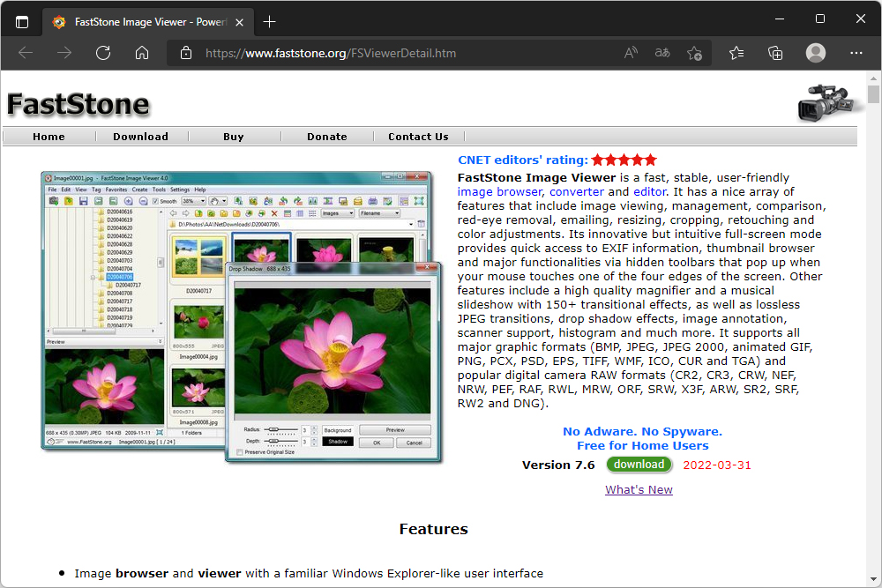882x588 pixels.
Task: Click the page scrollbar up arrow
Action: point(873,78)
